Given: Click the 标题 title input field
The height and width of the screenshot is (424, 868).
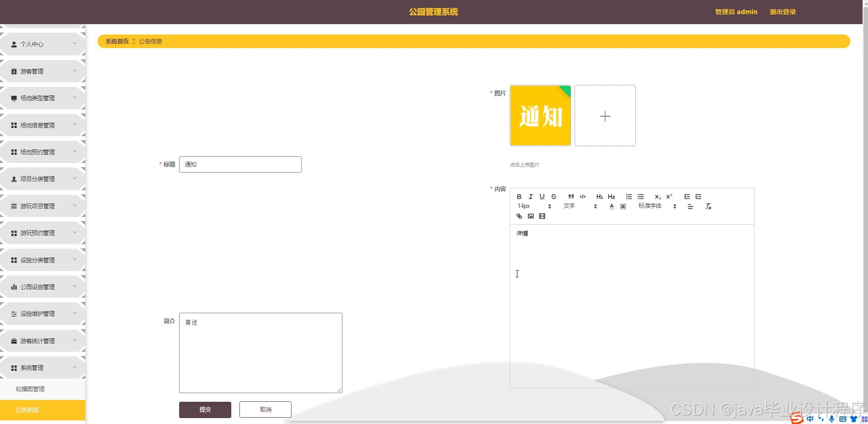Looking at the screenshot, I should [x=240, y=164].
